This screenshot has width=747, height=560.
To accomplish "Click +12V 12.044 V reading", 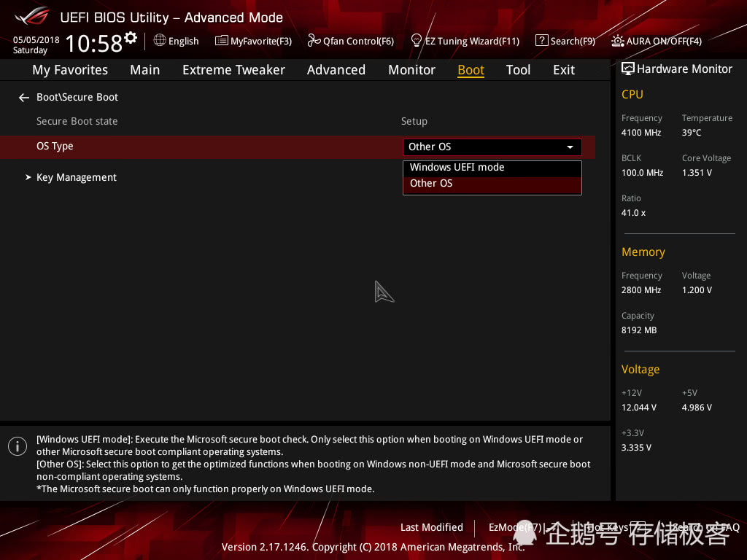I will click(x=638, y=408).
